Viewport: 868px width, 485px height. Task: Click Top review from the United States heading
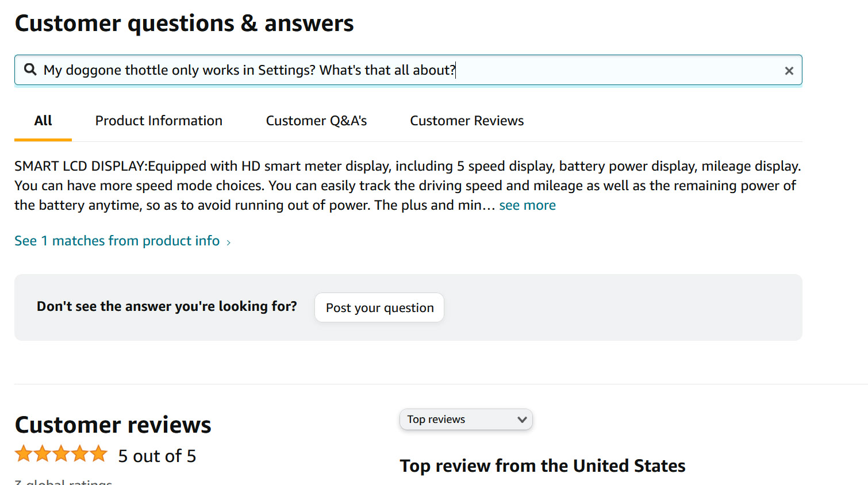point(542,465)
